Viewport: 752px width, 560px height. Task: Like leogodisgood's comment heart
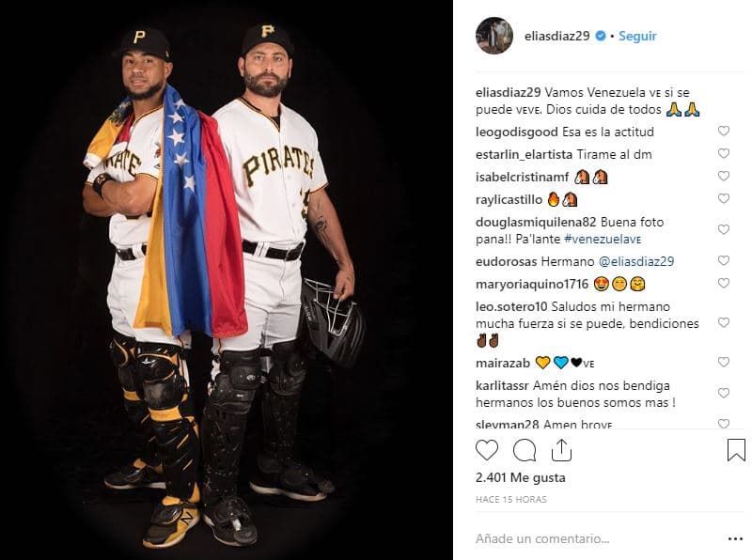pyautogui.click(x=723, y=131)
